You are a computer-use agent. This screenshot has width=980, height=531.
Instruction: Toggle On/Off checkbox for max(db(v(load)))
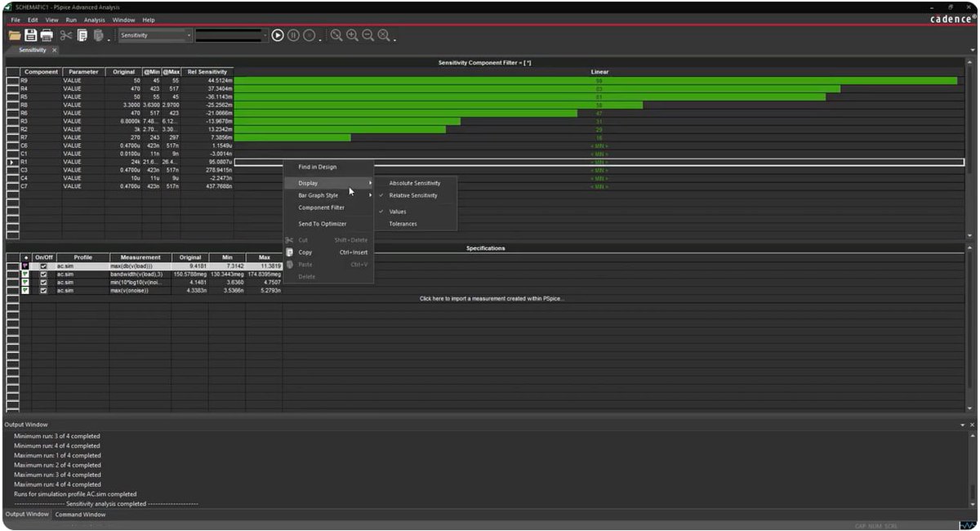pos(43,266)
